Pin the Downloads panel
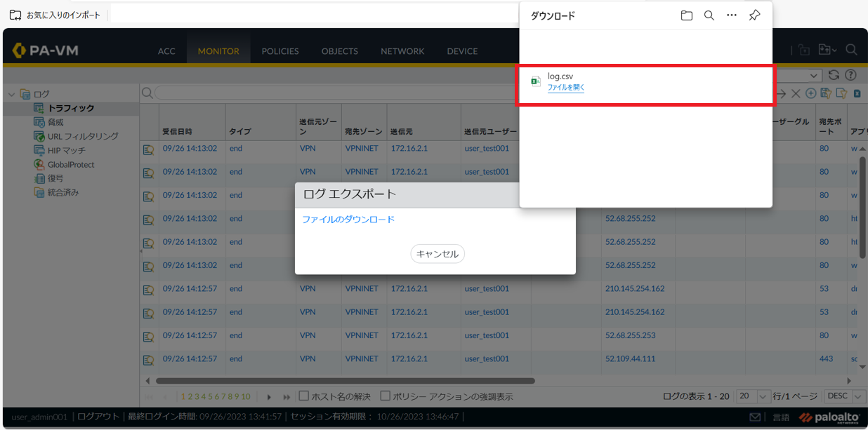Screen dimensions: 868x430 (754, 15)
